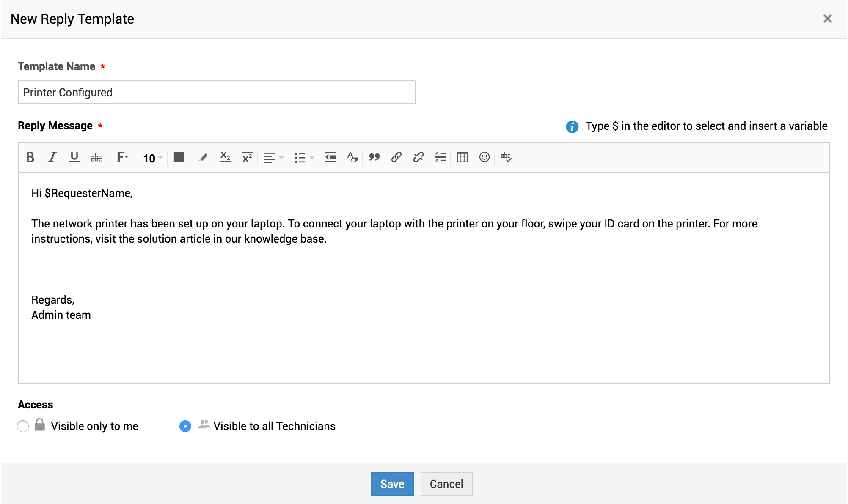
Task: Expand the font size 10 dropdown
Action: [x=152, y=158]
